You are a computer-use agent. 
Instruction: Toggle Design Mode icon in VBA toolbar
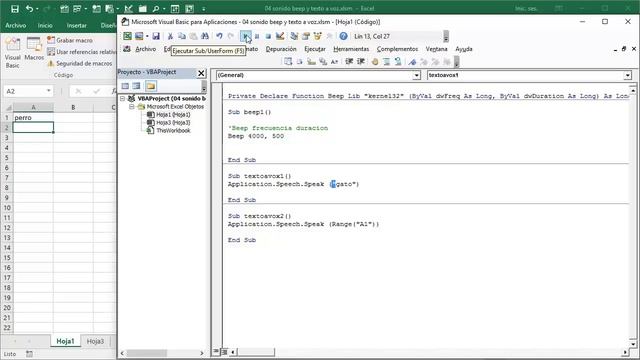280,36
